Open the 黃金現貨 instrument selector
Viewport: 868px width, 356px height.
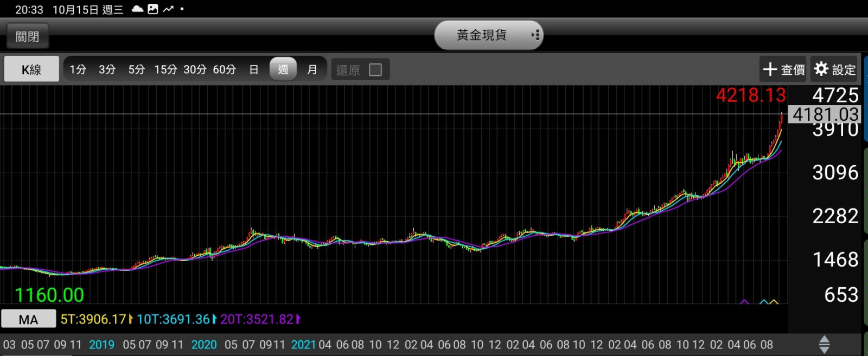[x=488, y=35]
